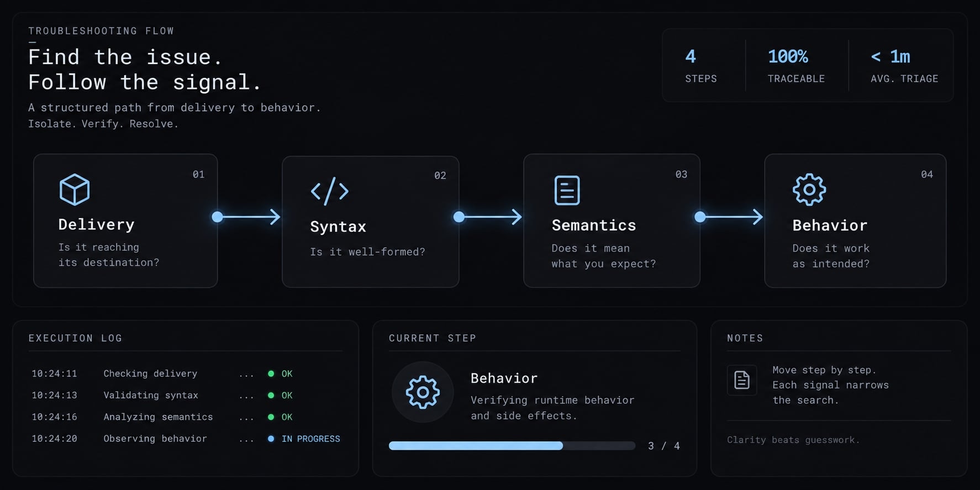
Task: Click the "CURRENT STEP" panel heading
Action: (433, 338)
